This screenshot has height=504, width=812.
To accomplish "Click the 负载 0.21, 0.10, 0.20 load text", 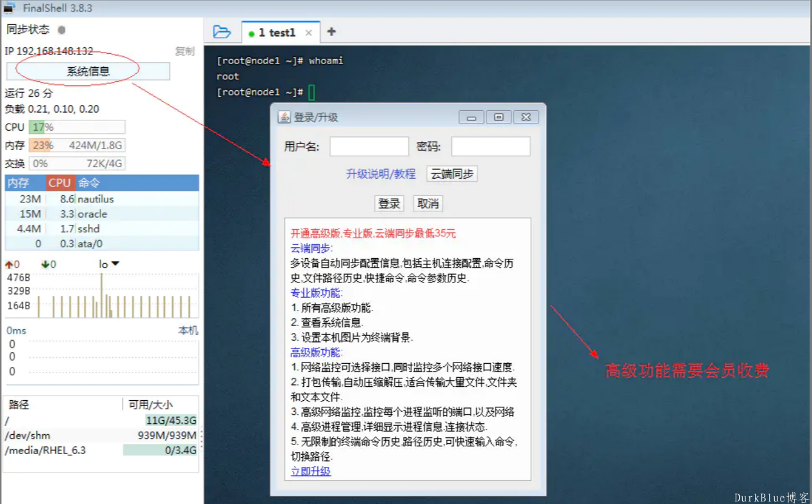I will click(52, 109).
